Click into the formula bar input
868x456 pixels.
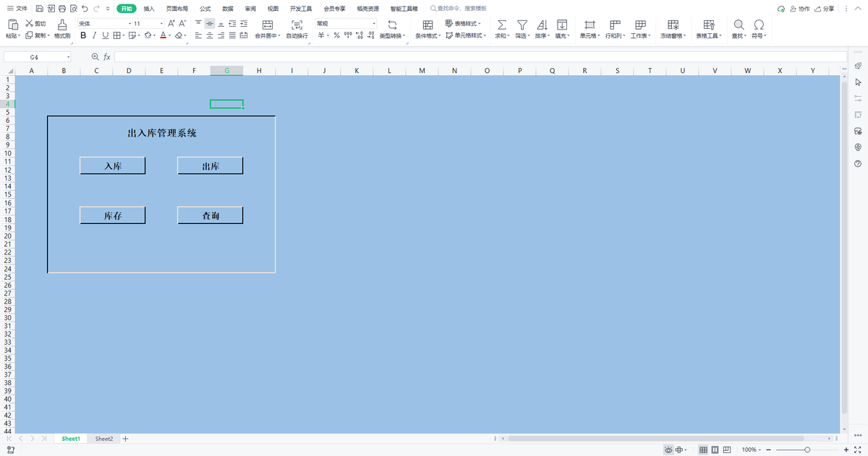coord(480,56)
